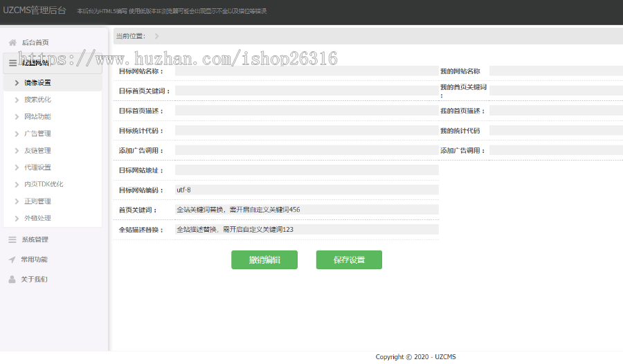Focus the 我的首页关键词 input field

557,91
